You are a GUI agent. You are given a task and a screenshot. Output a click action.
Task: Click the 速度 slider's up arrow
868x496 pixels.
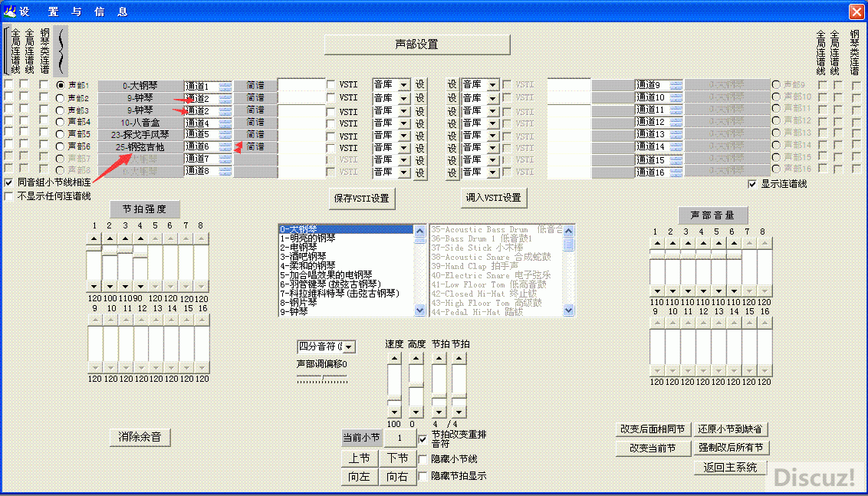click(394, 358)
